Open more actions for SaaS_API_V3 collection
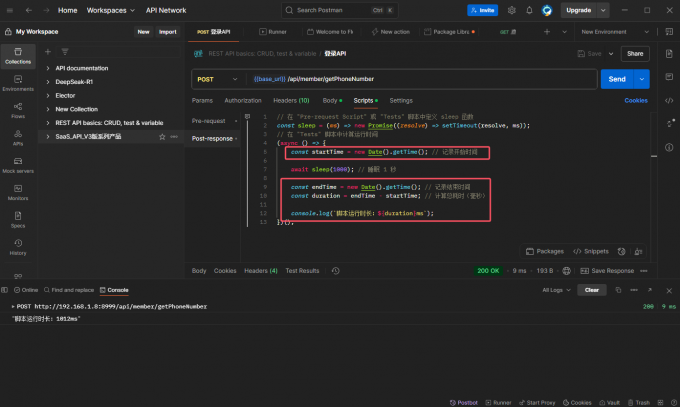This screenshot has width=680, height=407. 174,137
